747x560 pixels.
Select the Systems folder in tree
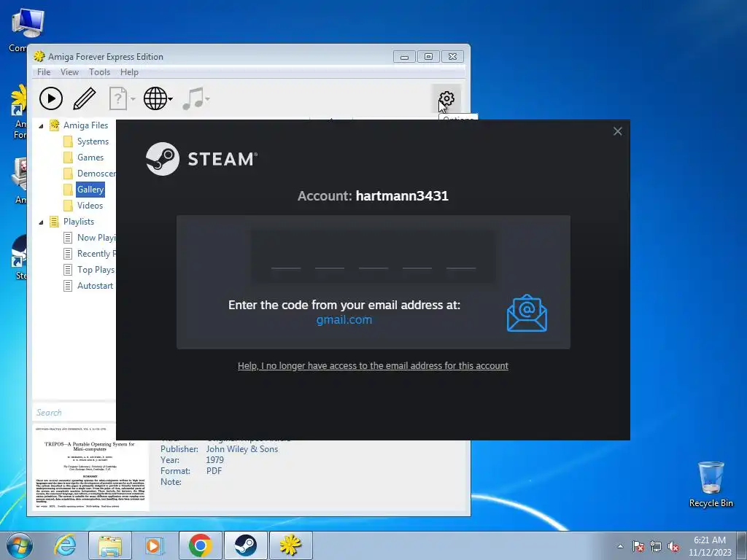tap(93, 141)
